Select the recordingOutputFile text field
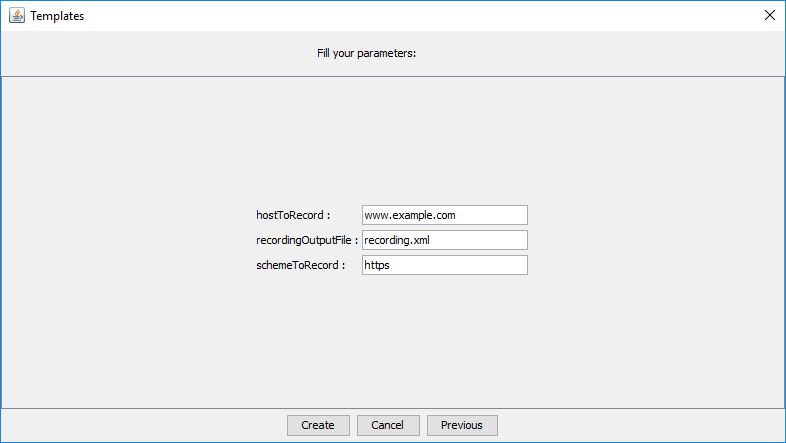This screenshot has height=443, width=786. (444, 240)
